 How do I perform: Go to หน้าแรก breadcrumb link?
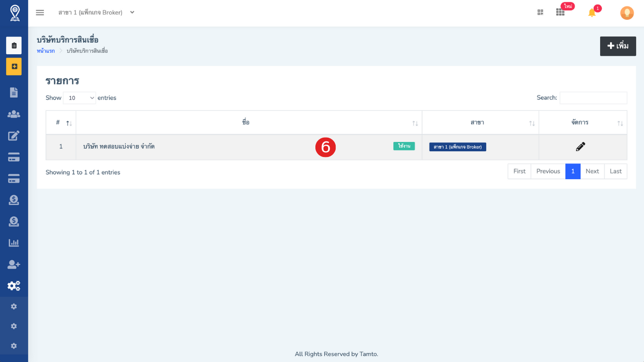46,51
